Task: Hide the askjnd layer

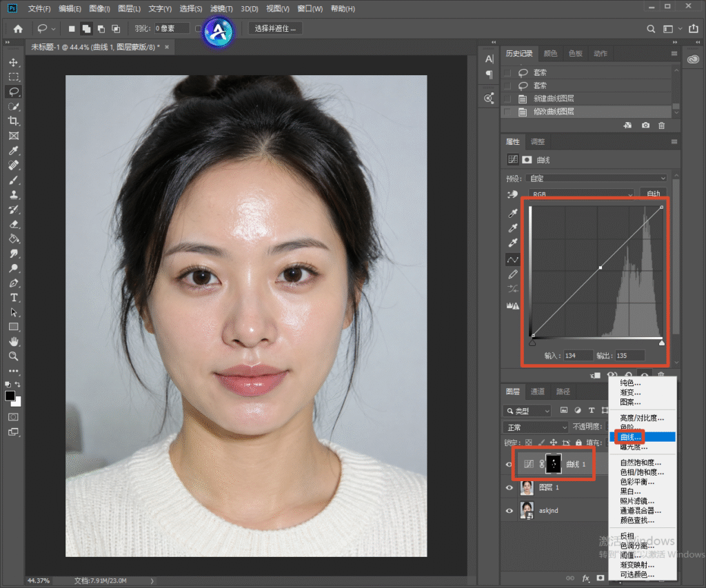Action: tap(510, 511)
